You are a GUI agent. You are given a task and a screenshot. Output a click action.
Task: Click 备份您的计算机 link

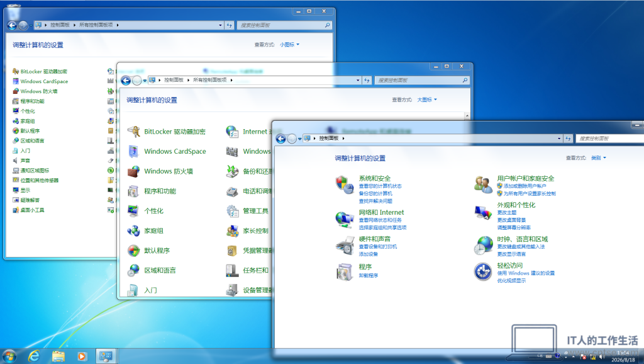pos(375,194)
